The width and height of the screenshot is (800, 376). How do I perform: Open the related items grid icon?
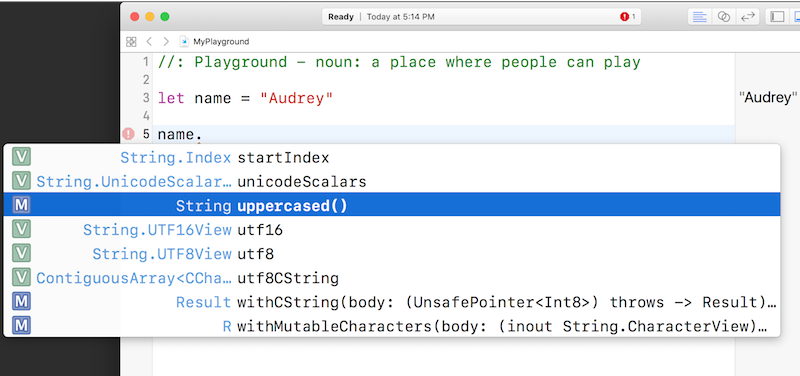(131, 42)
